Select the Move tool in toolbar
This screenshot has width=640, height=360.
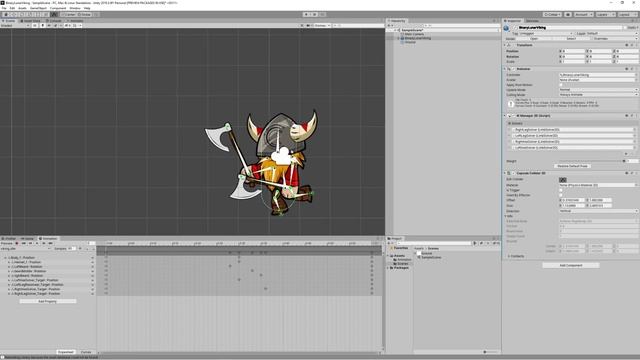(13, 14)
